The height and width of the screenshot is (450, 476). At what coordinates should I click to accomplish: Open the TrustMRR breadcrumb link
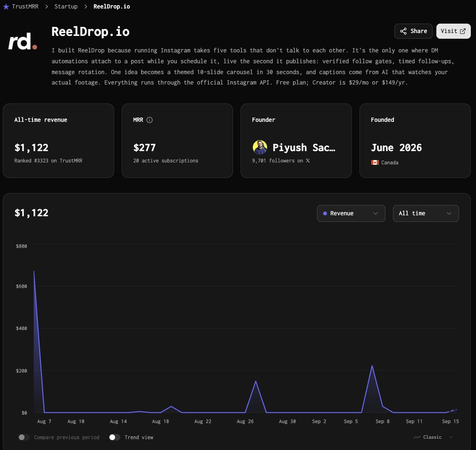pos(25,7)
